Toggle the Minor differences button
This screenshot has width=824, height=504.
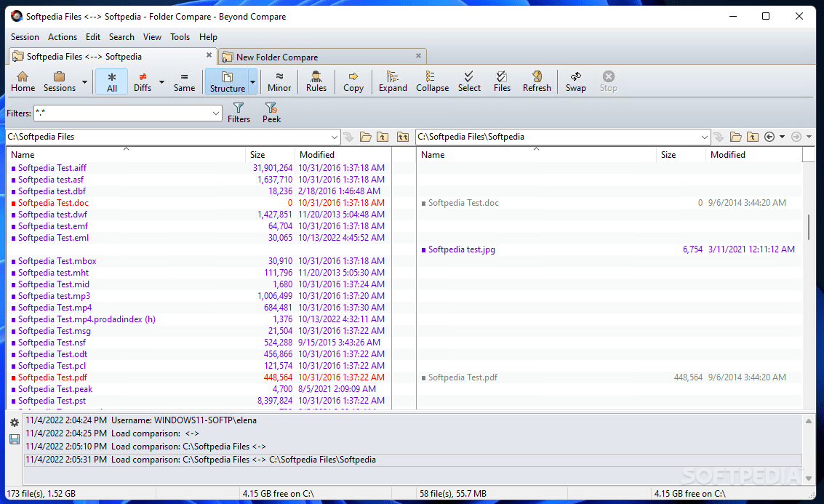click(279, 81)
